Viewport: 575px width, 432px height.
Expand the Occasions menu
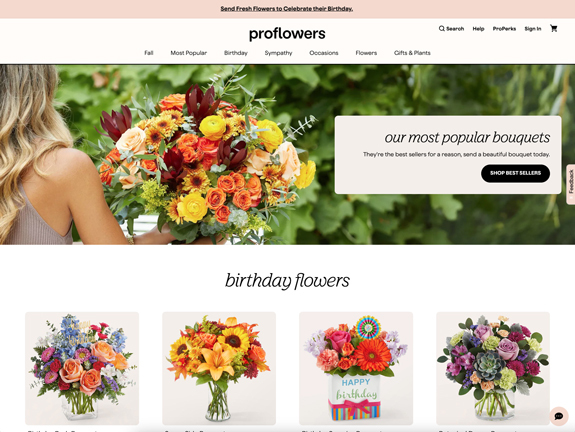pyautogui.click(x=324, y=53)
